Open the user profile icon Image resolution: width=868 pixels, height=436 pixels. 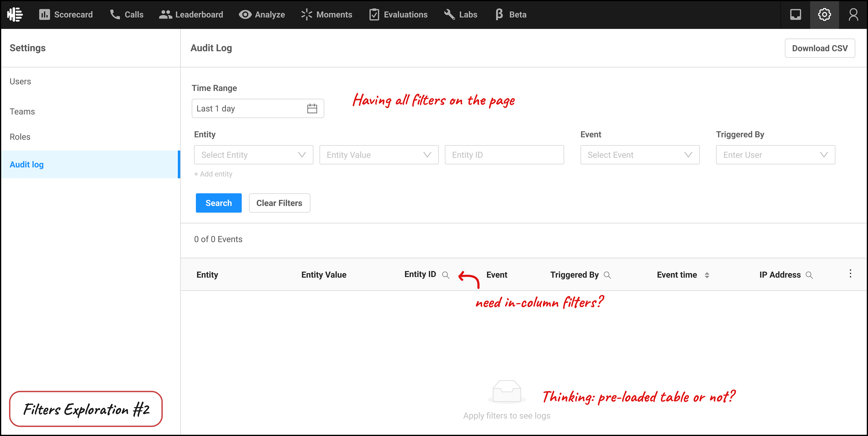pos(853,14)
